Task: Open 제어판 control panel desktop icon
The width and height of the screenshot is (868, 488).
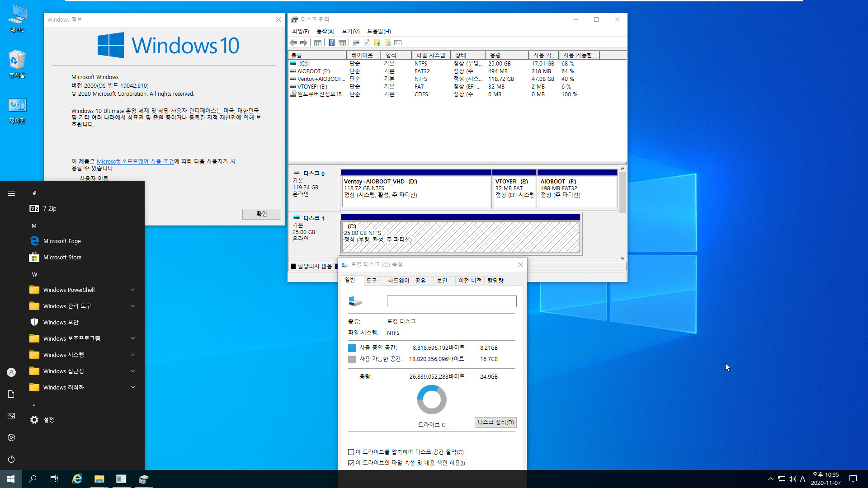Action: pyautogui.click(x=17, y=111)
